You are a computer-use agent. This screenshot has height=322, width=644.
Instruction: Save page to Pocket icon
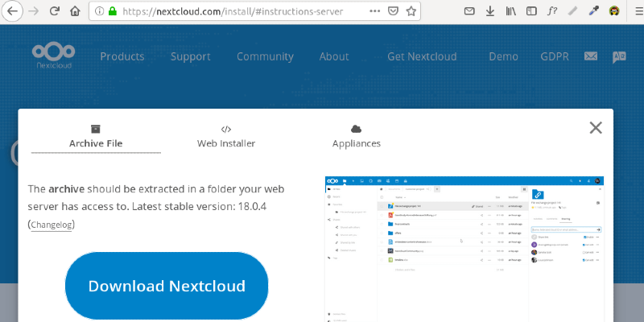pyautogui.click(x=394, y=11)
